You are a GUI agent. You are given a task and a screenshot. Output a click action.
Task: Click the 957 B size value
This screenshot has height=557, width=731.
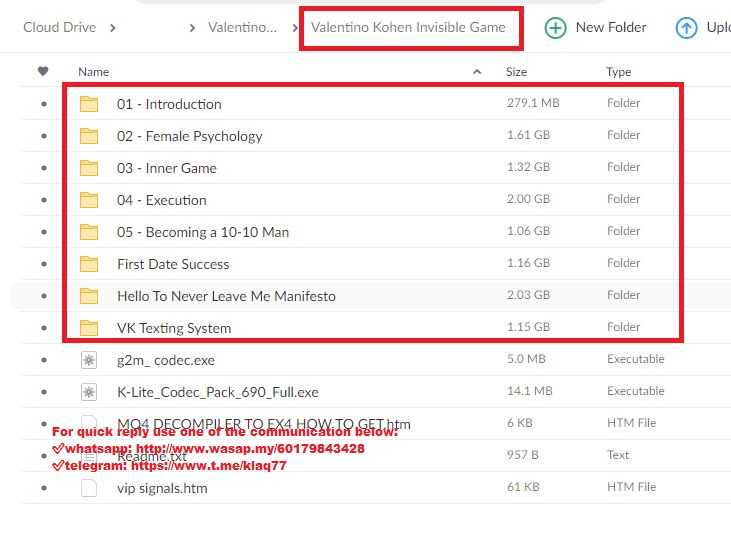[523, 454]
